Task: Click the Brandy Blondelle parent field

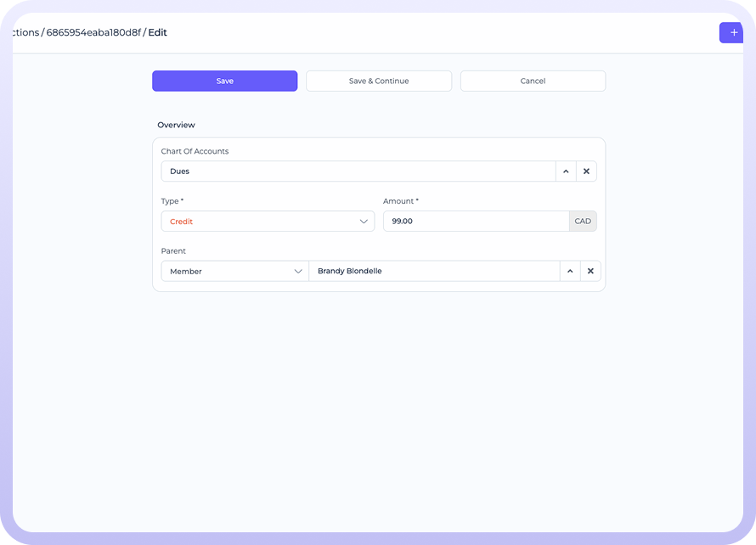Action: click(433, 272)
